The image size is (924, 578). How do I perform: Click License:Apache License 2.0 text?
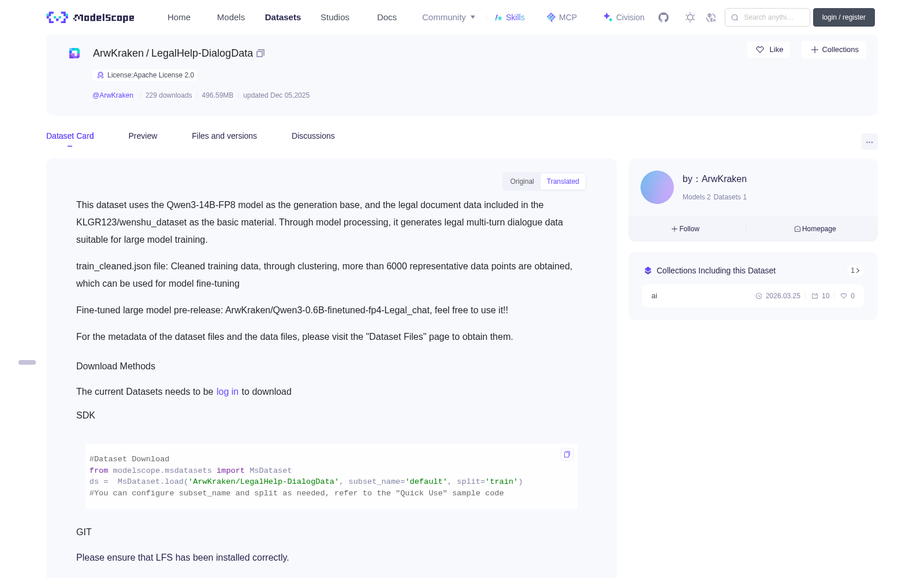pos(151,75)
